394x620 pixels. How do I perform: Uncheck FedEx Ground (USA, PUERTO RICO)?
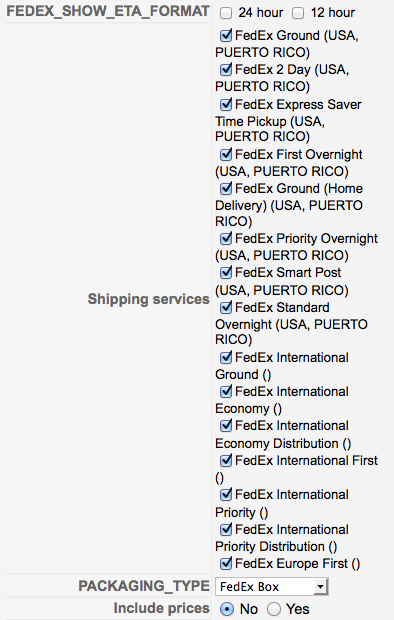coord(226,36)
